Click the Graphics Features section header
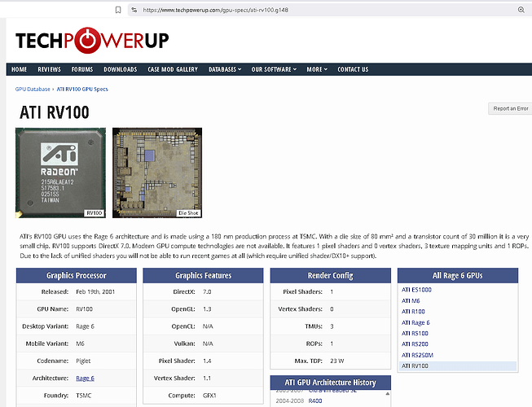Image resolution: width=532 pixels, height=407 pixels. (x=203, y=275)
